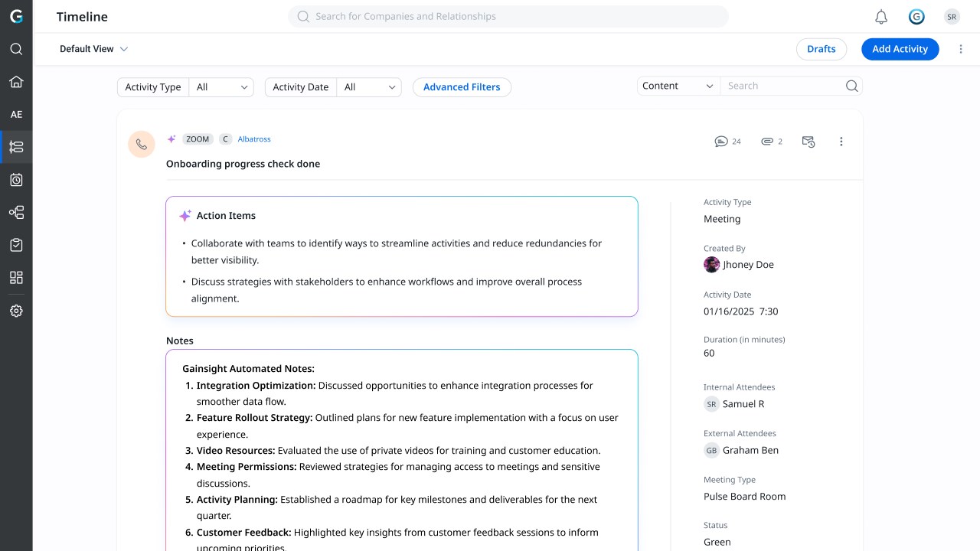Screen dimensions: 980x551
Task: Open the settings gear in the sidebar
Action: [16, 311]
